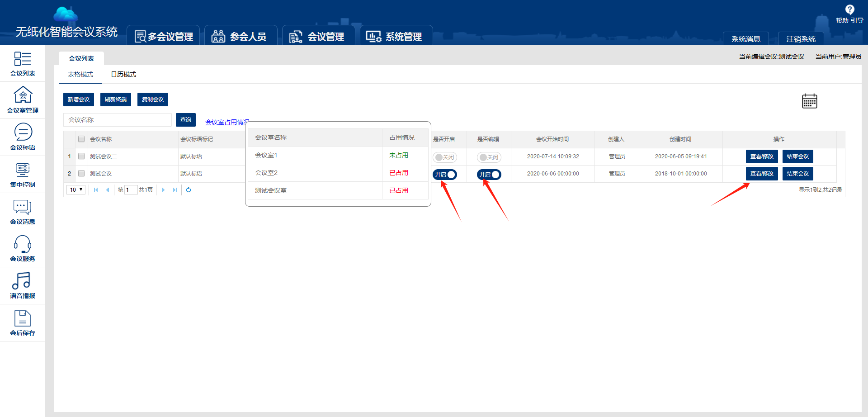
Task: Open 会议列表 in the sidebar
Action: [x=23, y=64]
